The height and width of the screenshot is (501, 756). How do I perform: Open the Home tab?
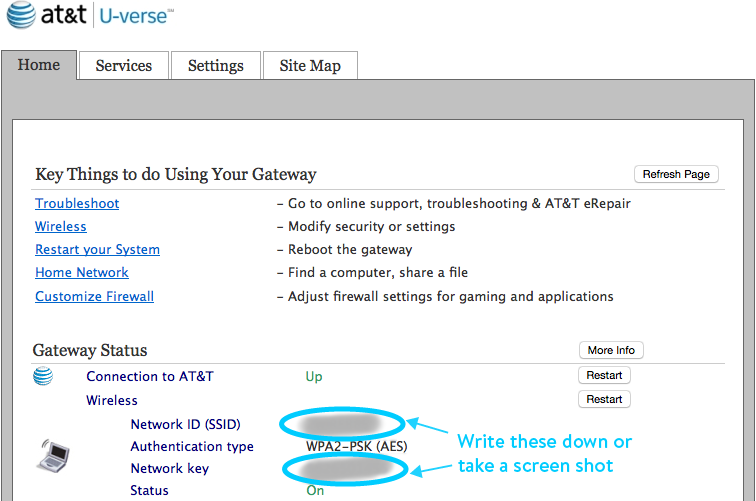coord(39,65)
